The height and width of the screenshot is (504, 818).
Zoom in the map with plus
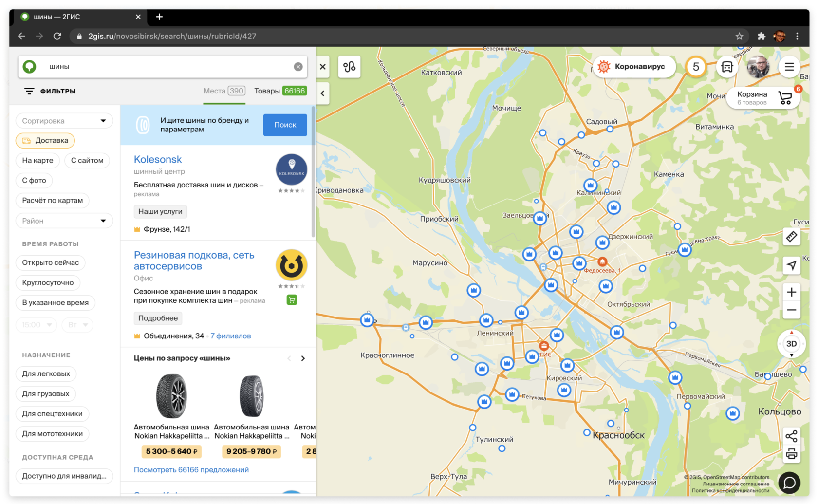pyautogui.click(x=792, y=292)
